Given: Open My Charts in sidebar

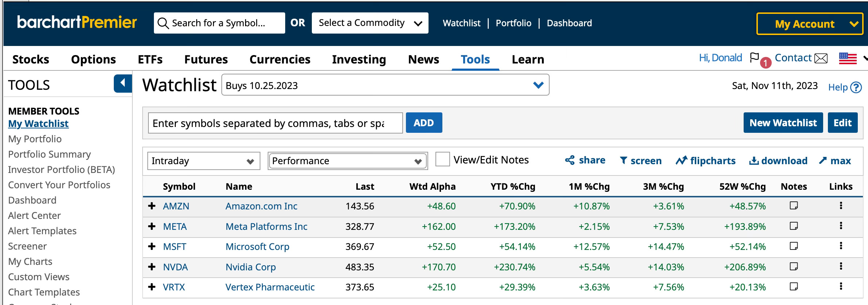Looking at the screenshot, I should (x=30, y=261).
